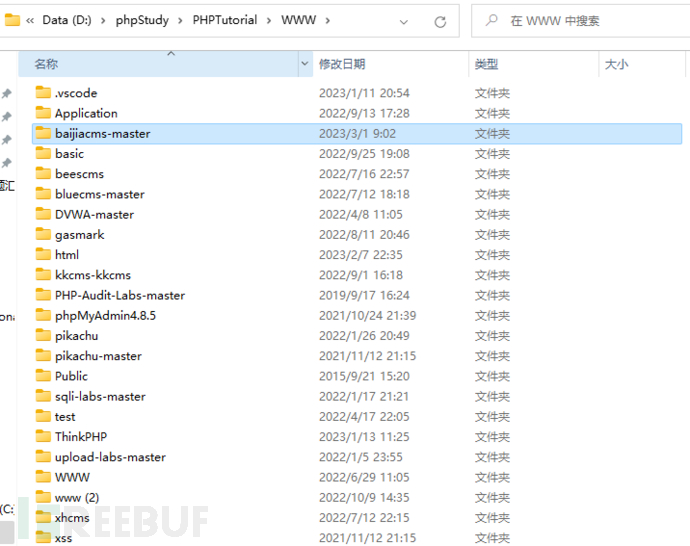Focus the WWW search input field
The width and height of the screenshot is (690, 546).
click(x=581, y=21)
